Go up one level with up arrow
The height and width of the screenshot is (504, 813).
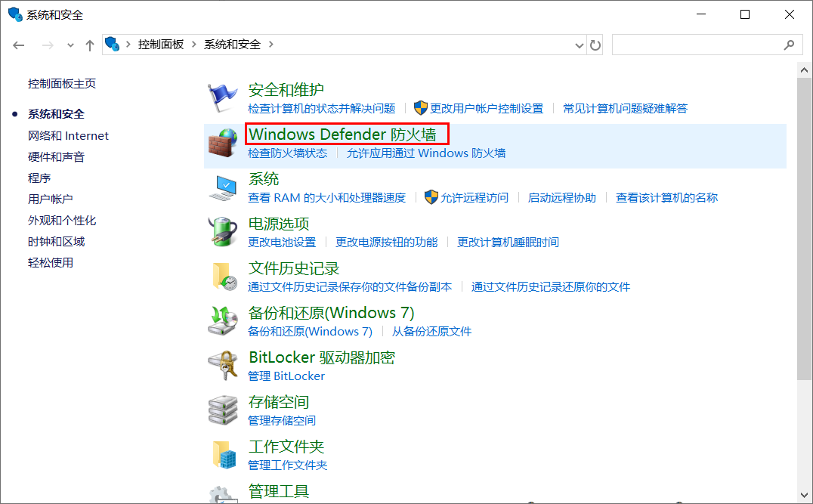click(90, 45)
